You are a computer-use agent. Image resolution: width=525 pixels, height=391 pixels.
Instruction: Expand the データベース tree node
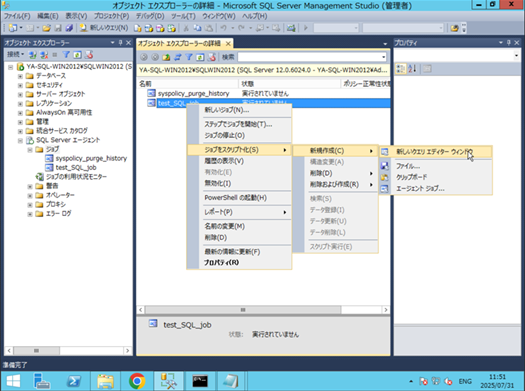click(x=20, y=76)
